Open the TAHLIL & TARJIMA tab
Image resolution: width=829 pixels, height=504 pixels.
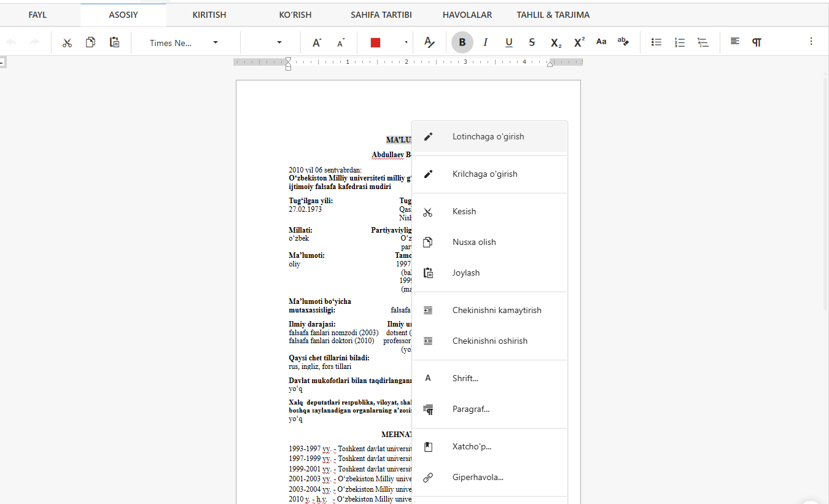[x=553, y=14]
